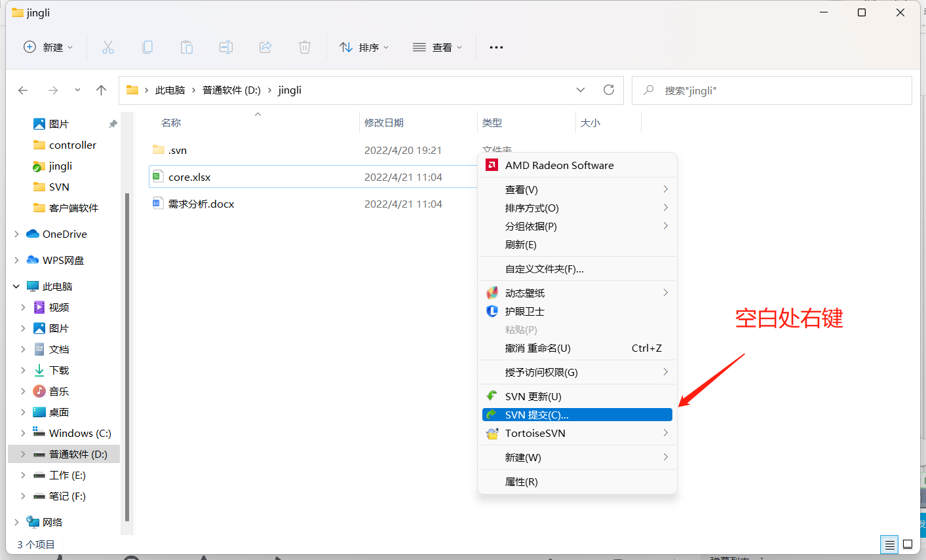Screen dimensions: 926x560
Task: Switch to large icons view in status bar
Action: click(x=908, y=544)
